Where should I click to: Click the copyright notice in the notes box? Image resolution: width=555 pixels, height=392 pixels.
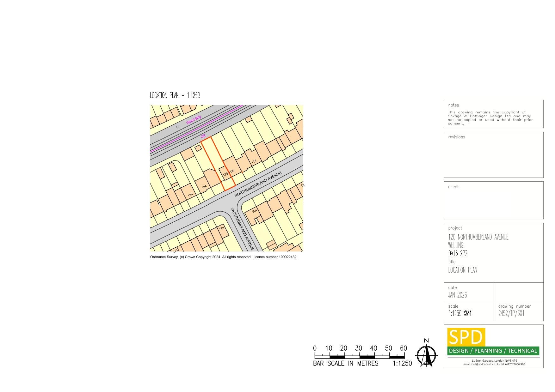(490, 118)
